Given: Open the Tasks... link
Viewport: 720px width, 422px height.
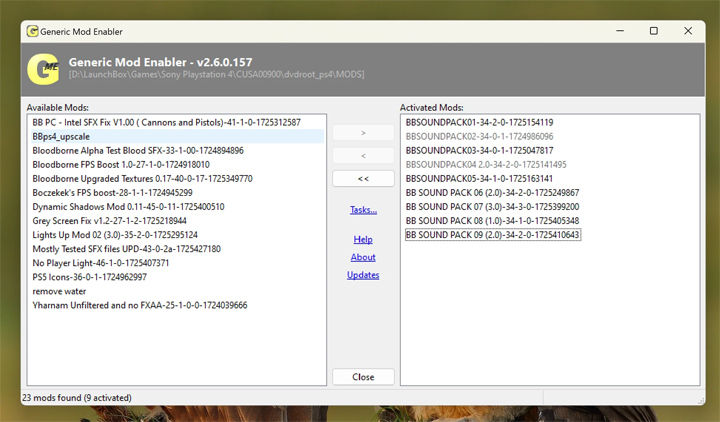Looking at the screenshot, I should pos(363,210).
